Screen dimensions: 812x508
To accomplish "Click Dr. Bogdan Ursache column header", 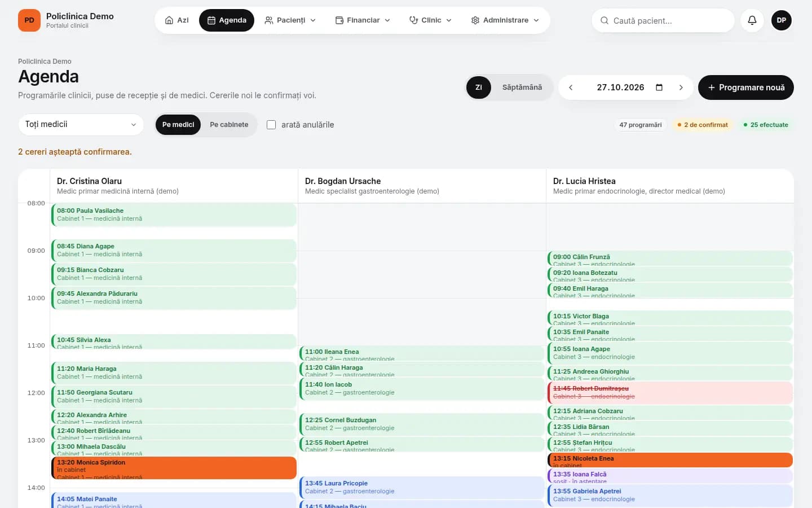I will pos(422,186).
